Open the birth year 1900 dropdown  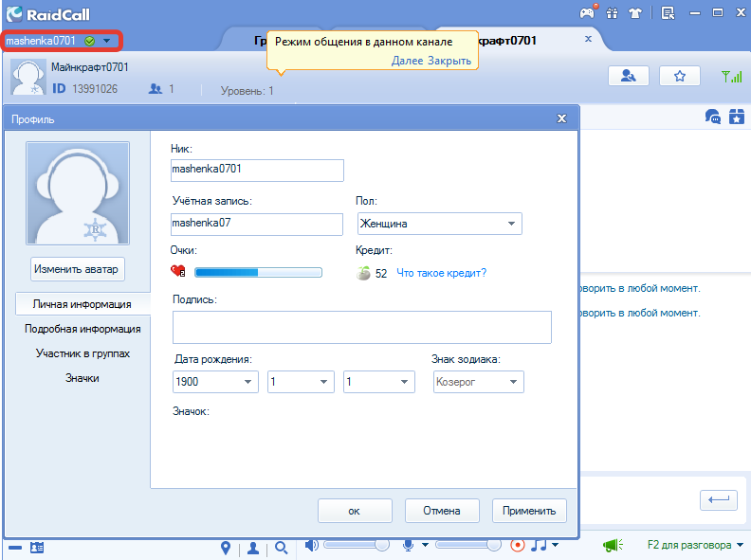pos(215,382)
